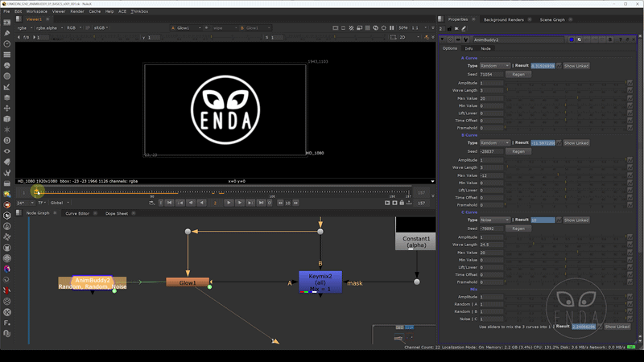Collapse the AnimBuddy2 properties panel arrow

pos(442,39)
